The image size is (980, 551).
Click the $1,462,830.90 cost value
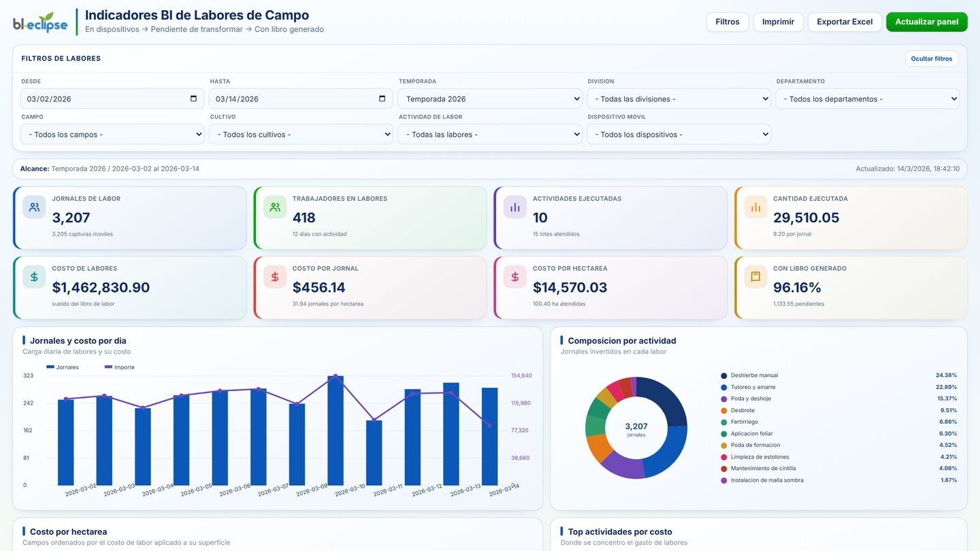[101, 287]
